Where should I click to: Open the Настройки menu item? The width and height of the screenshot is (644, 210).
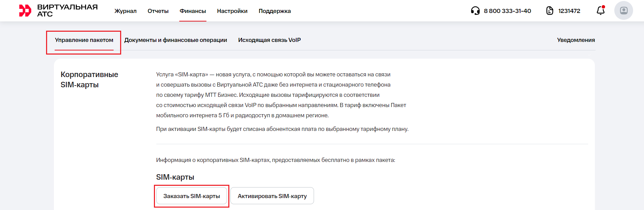tap(232, 11)
